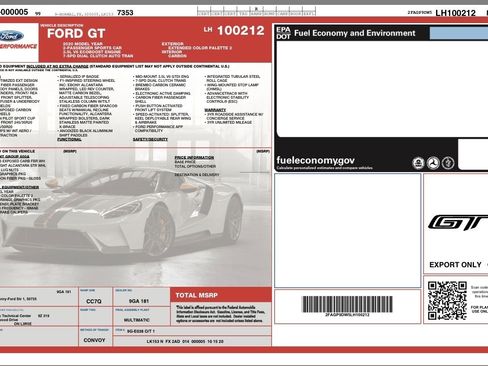Click the last agency seal beside fueleconomy.gov
This screenshot has height=366, width=488.
pos(448,163)
